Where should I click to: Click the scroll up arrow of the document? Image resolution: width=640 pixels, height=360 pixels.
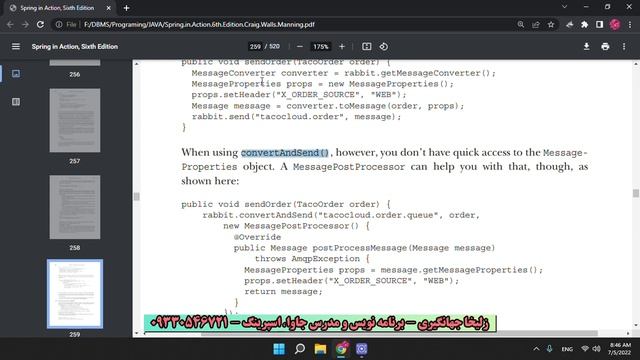(636, 64)
